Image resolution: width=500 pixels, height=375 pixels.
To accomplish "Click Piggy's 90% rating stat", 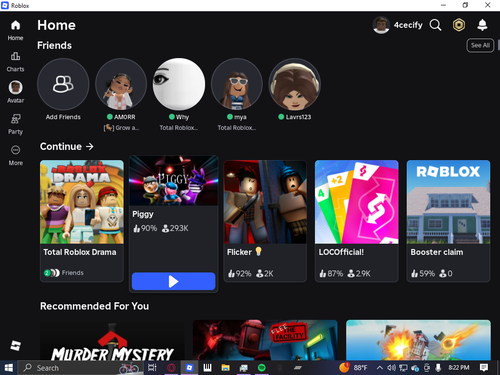I will [145, 228].
